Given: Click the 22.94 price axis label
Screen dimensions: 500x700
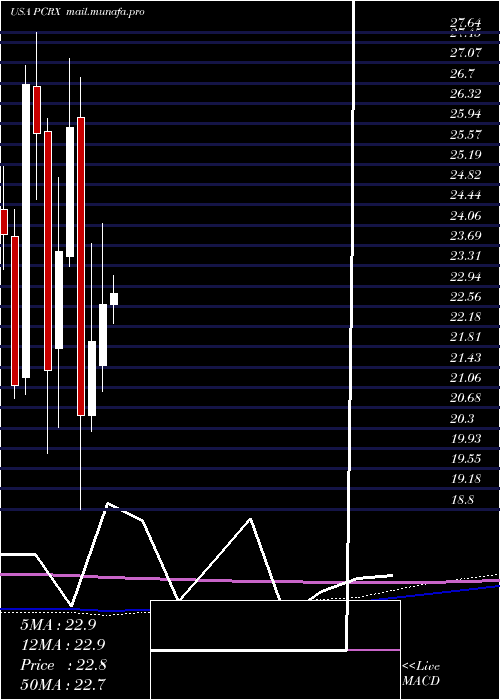Looking at the screenshot, I should click(x=466, y=276).
